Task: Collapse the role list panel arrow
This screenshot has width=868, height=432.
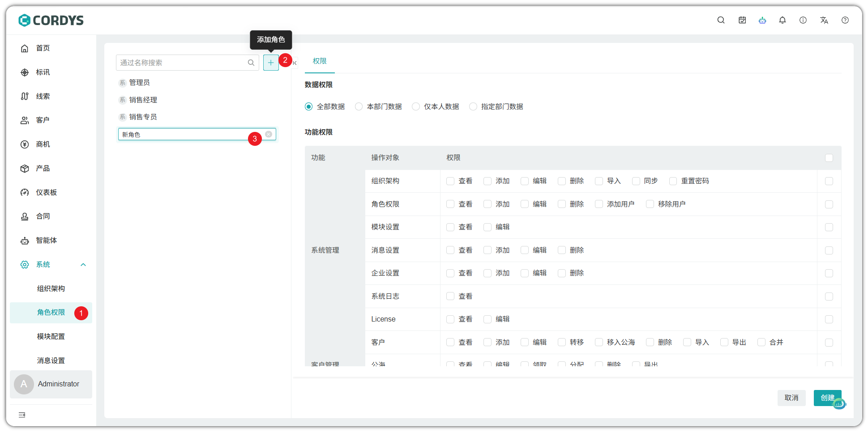Action: (x=295, y=63)
